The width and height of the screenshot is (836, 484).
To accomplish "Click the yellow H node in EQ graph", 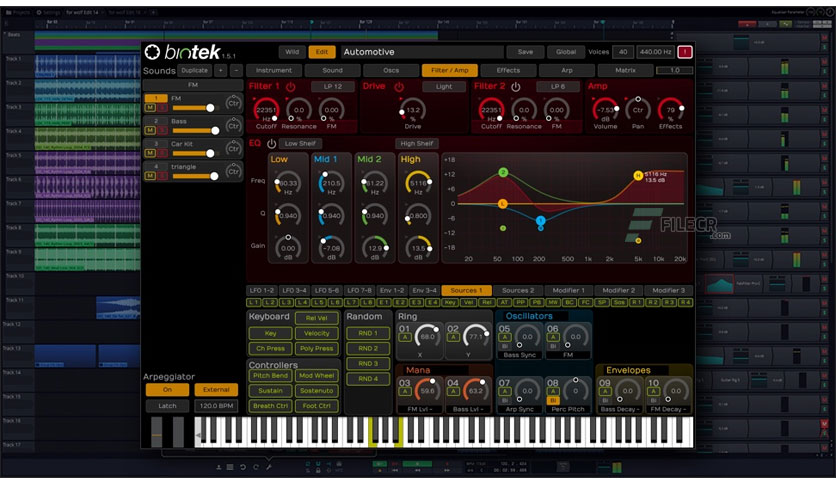I will 638,175.
